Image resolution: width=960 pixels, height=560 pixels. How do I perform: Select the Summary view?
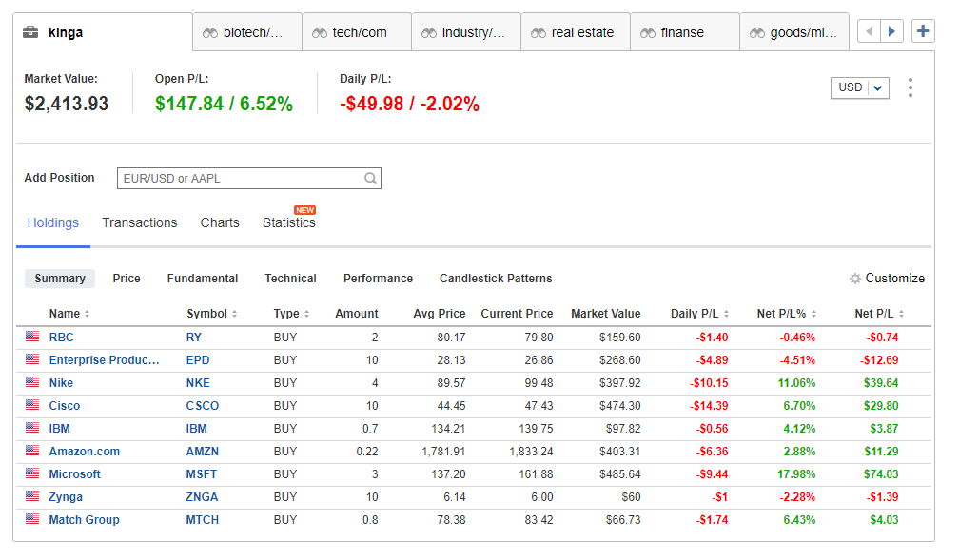click(60, 279)
